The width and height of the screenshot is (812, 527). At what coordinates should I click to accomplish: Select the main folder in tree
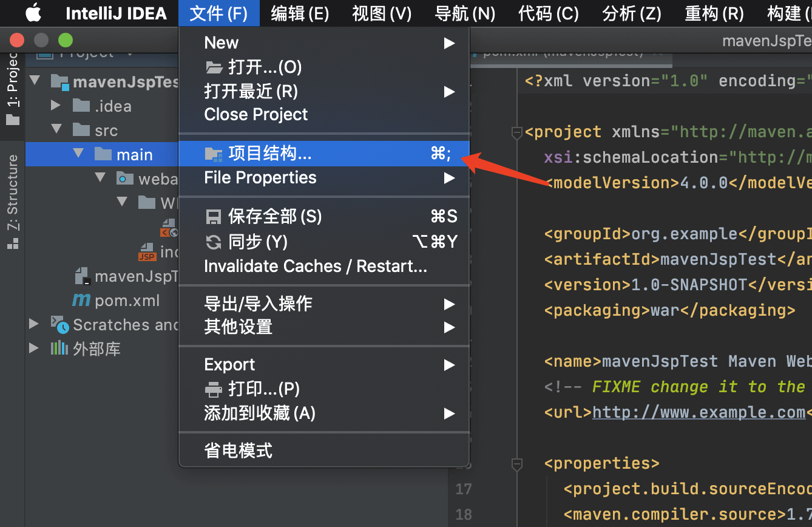pyautogui.click(x=134, y=155)
